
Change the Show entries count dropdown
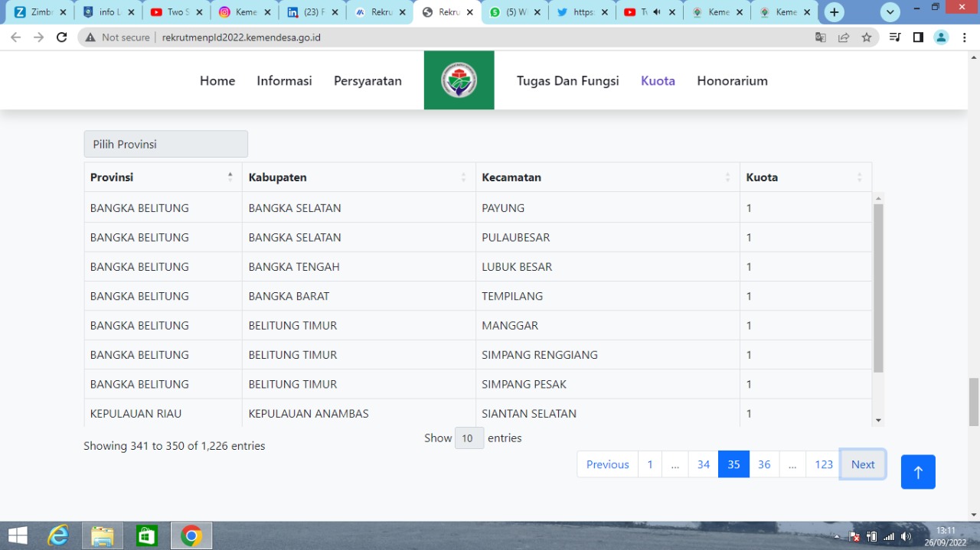pos(469,438)
